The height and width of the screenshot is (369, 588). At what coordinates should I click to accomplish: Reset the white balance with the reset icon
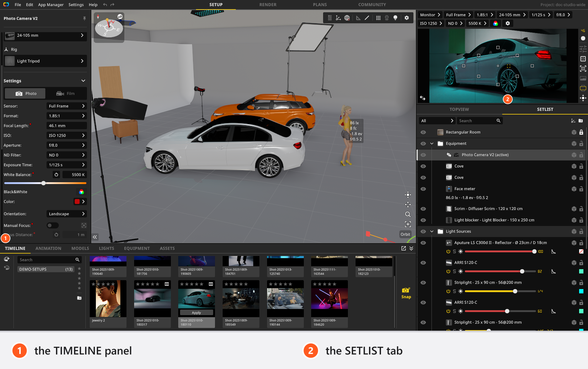(x=56, y=175)
